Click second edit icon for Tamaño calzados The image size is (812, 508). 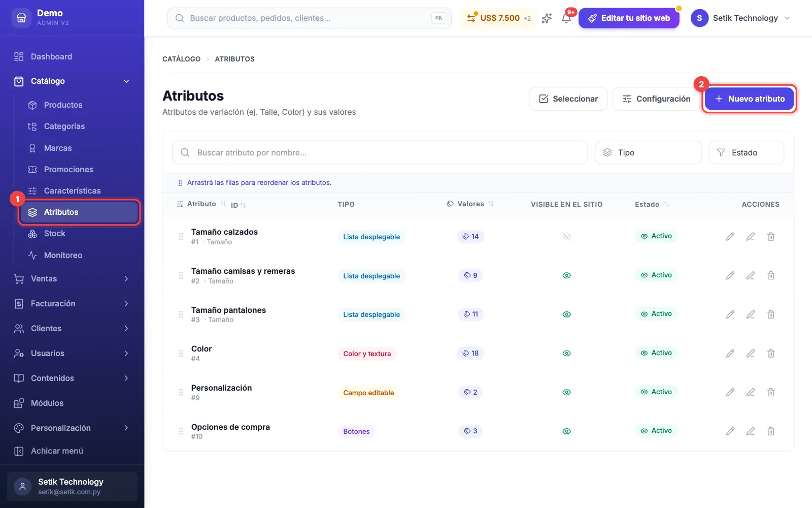[x=750, y=236]
